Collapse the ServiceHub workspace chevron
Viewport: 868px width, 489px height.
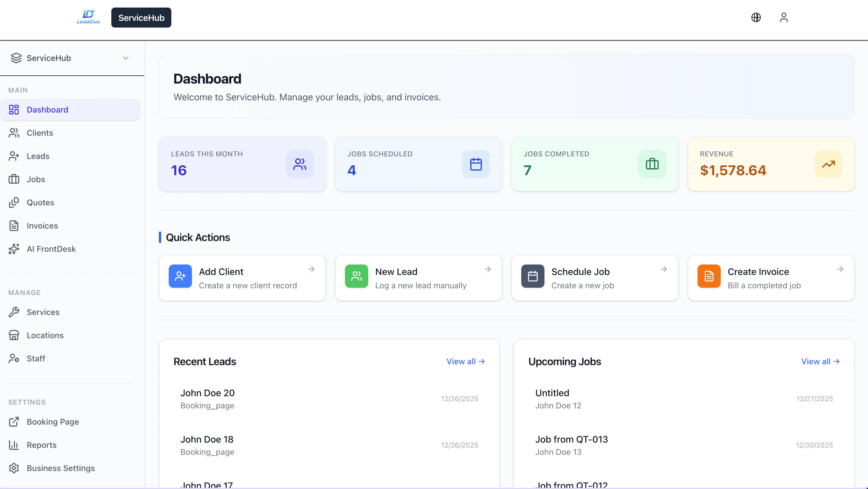click(x=126, y=58)
